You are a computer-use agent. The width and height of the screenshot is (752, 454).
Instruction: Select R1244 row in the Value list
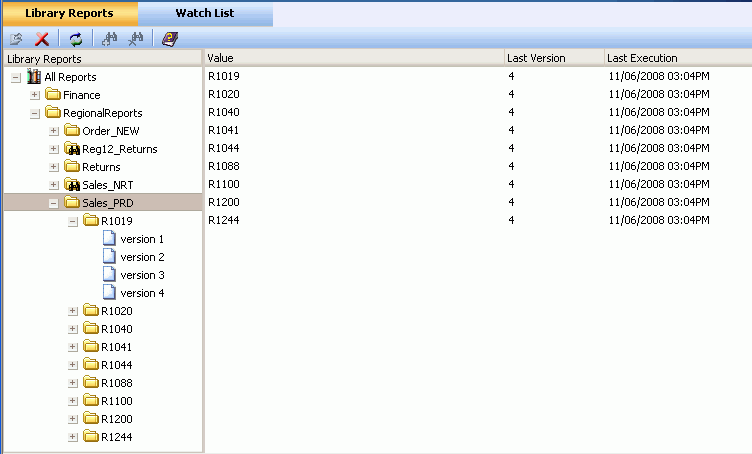(478, 220)
